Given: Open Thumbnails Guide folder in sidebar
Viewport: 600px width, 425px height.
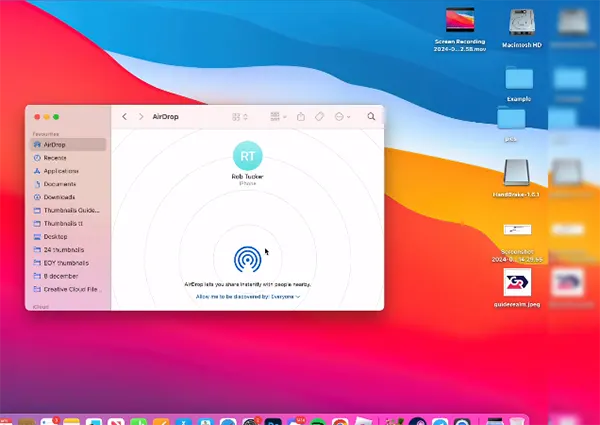Looking at the screenshot, I should point(68,210).
